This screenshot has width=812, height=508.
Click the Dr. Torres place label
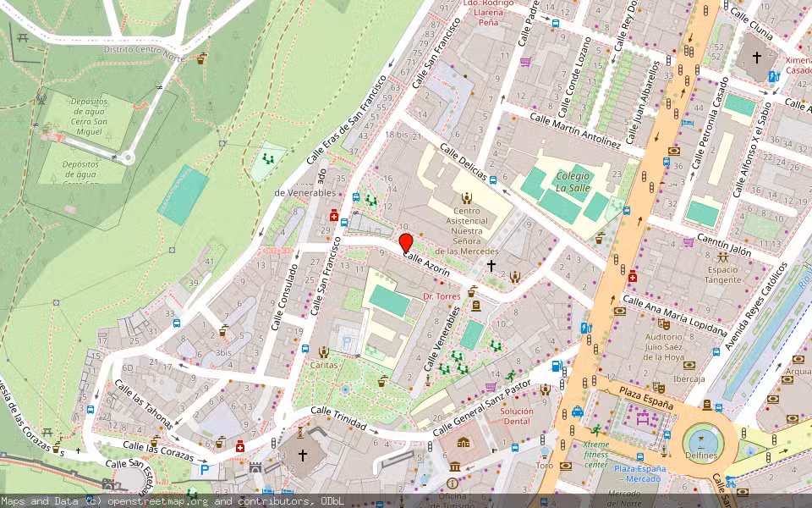coord(442,296)
